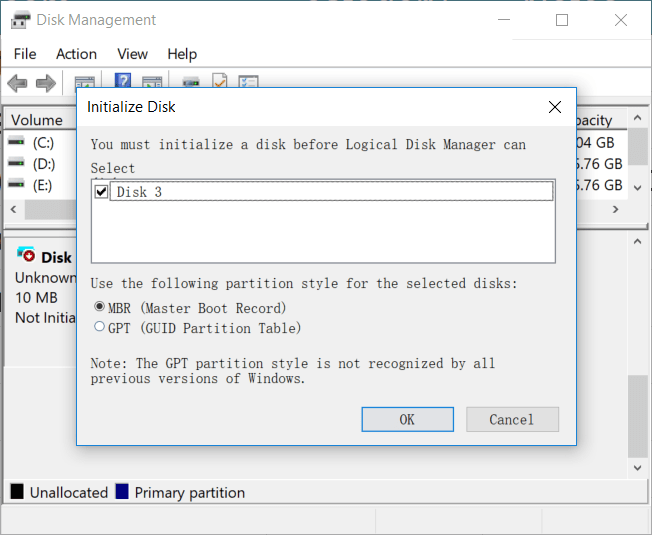Click the checklist settings toolbar icon
Viewport: 652px width, 535px height.
[x=249, y=81]
